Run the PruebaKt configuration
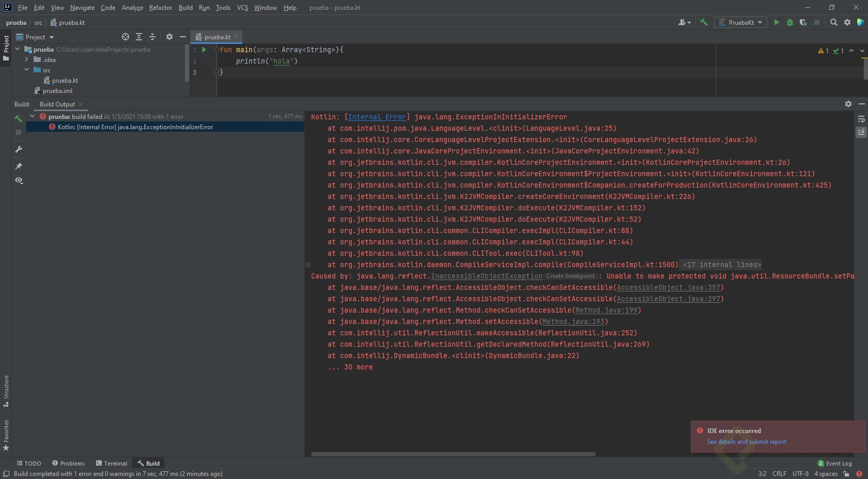This screenshot has width=868, height=479. tap(777, 22)
